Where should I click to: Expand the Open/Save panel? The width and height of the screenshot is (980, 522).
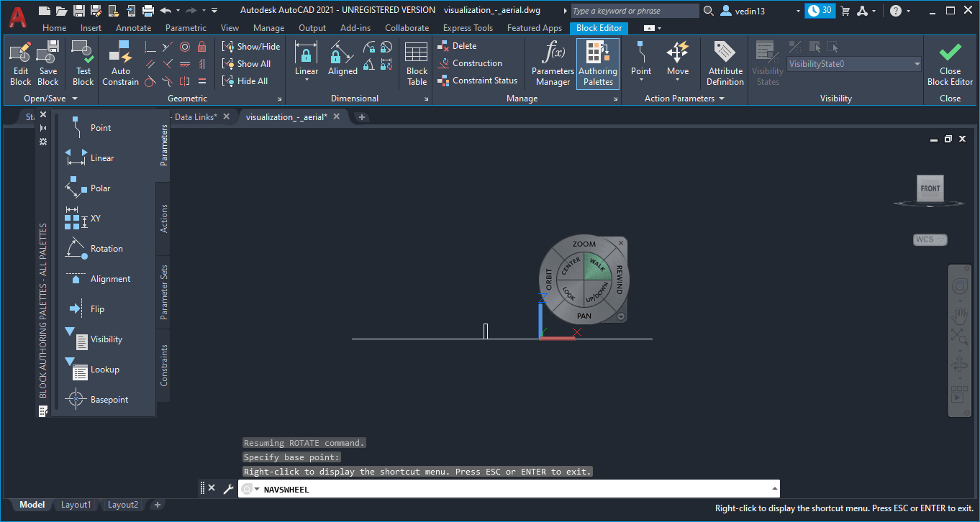point(50,99)
